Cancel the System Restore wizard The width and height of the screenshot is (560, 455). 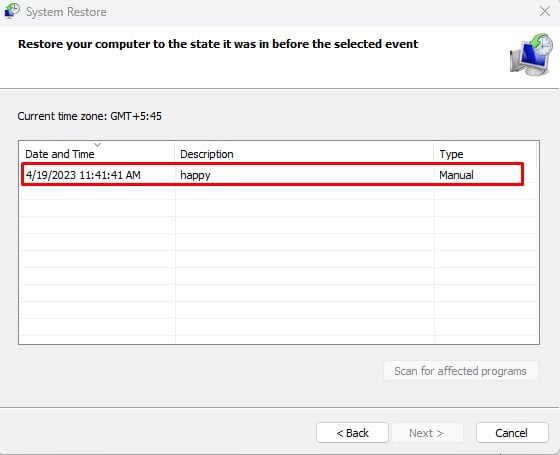pos(512,433)
